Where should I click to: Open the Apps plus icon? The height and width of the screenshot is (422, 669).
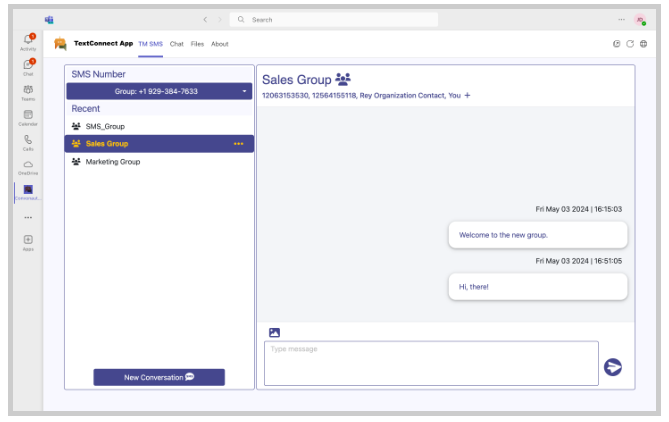[x=28, y=242]
